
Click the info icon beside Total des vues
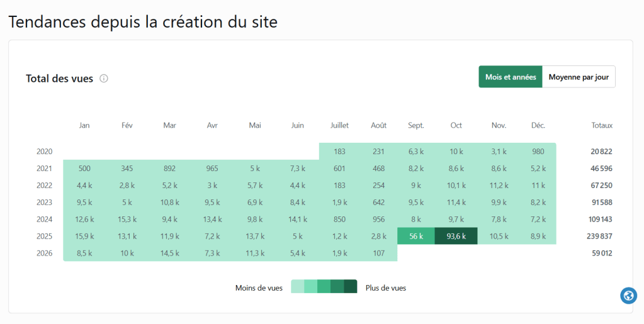(x=104, y=79)
